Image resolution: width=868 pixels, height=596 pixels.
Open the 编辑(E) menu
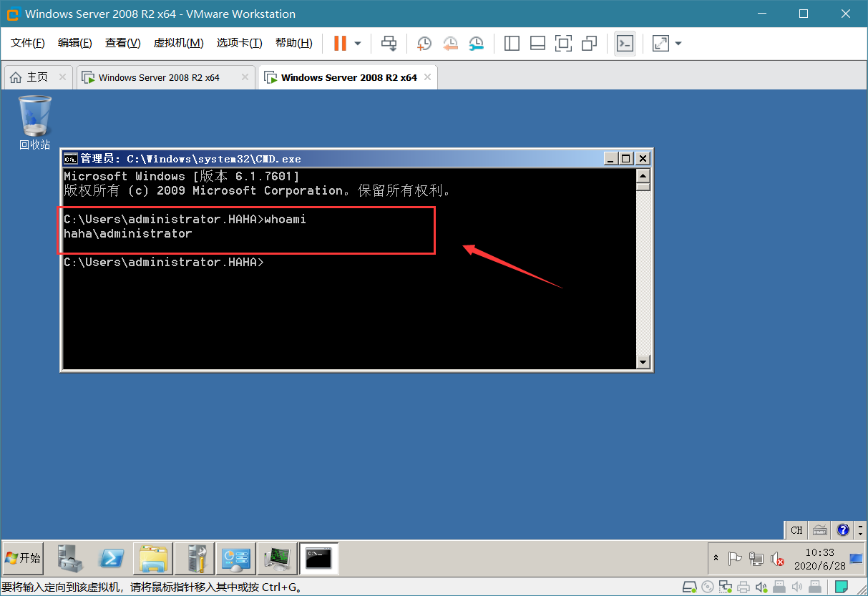coord(75,43)
